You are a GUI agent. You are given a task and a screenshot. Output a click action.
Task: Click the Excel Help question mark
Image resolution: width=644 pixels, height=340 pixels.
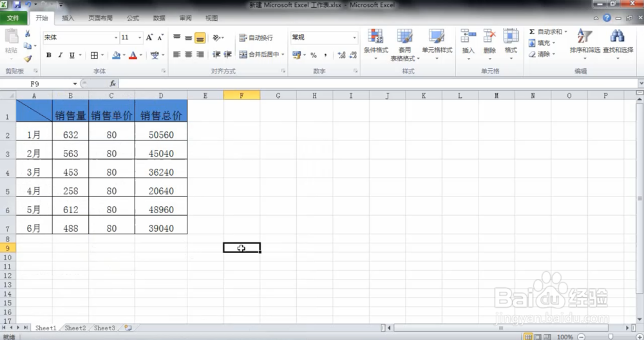coord(607,18)
